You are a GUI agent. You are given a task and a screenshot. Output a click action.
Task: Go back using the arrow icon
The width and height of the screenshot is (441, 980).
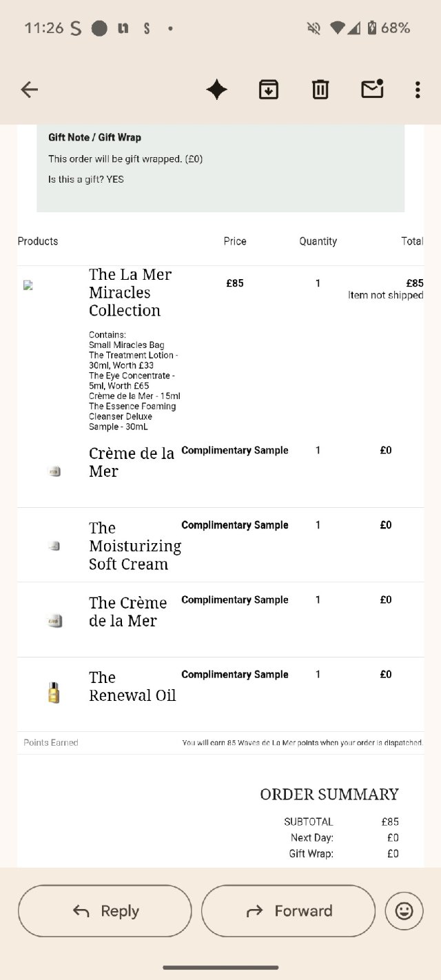tap(29, 90)
